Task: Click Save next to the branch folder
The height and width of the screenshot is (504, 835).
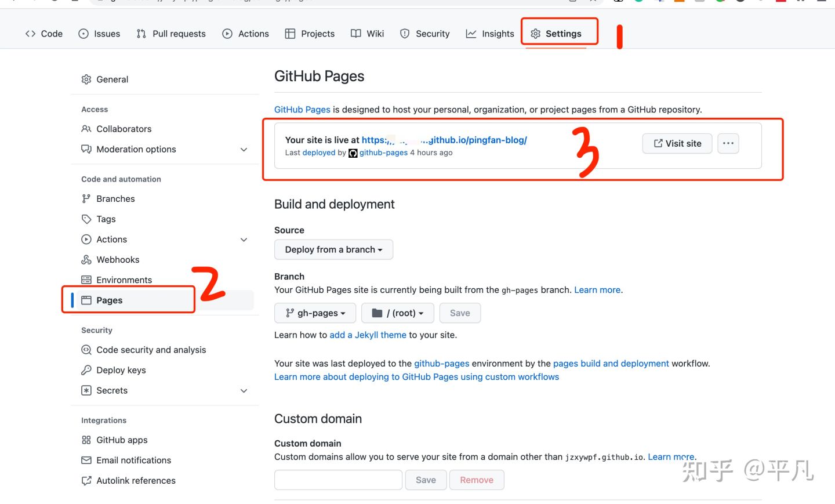Action: click(x=460, y=313)
